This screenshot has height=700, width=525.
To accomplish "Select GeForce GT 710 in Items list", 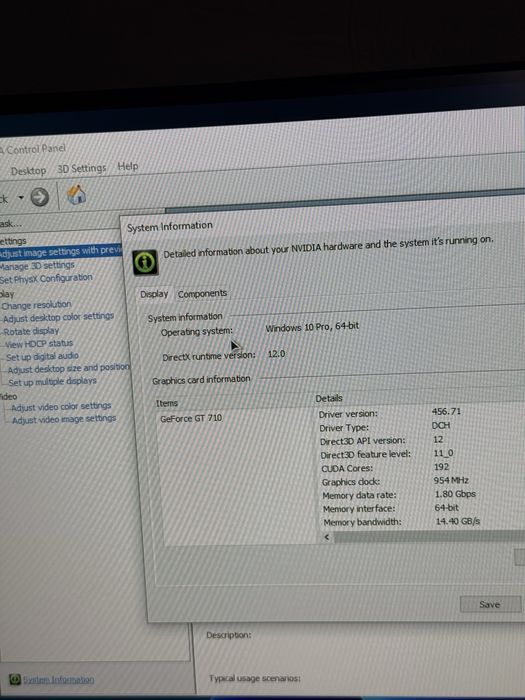I will (191, 418).
